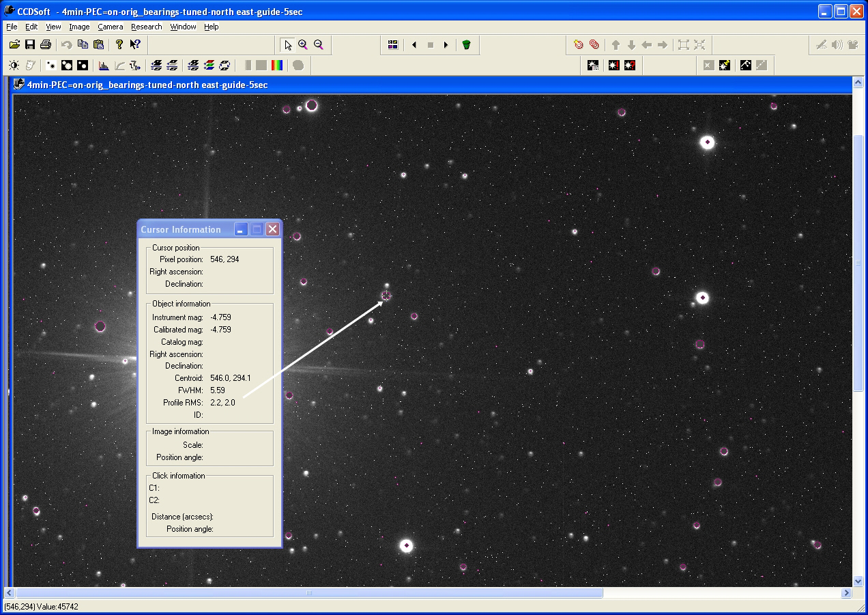The image size is (868, 615).
Task: Step to the next image with right triangle
Action: 446,45
